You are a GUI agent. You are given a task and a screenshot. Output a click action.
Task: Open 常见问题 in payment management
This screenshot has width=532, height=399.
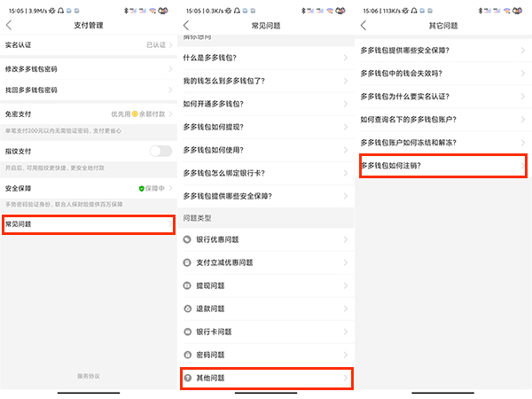(87, 224)
